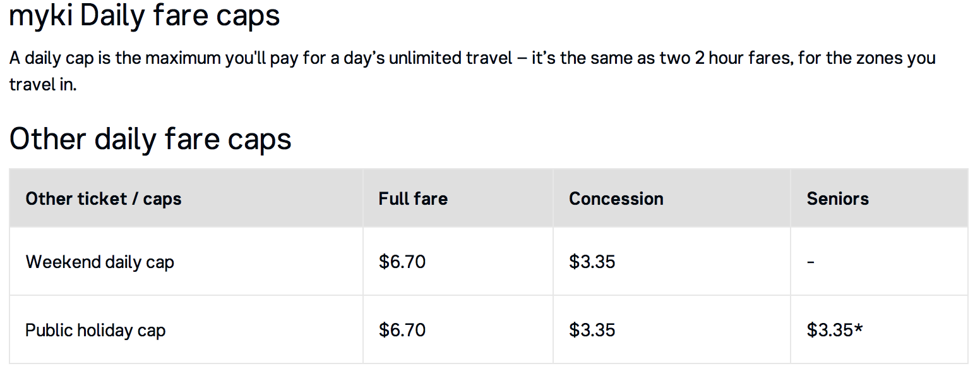Select the "Concession" column header
The image size is (980, 378).
[x=616, y=198]
